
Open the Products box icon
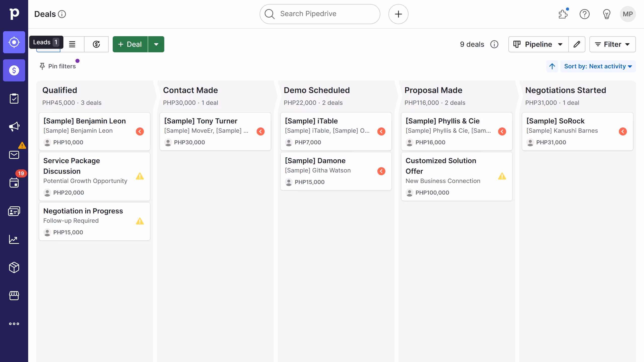pos(14,267)
